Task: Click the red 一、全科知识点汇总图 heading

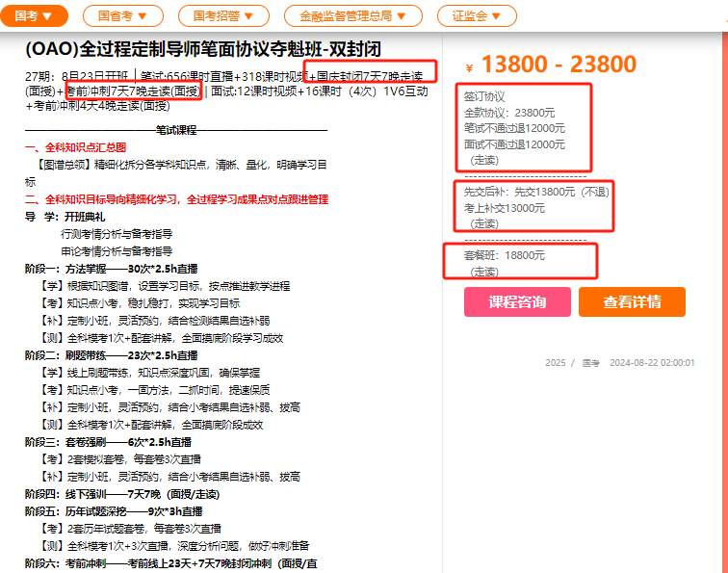Action: tap(75, 147)
